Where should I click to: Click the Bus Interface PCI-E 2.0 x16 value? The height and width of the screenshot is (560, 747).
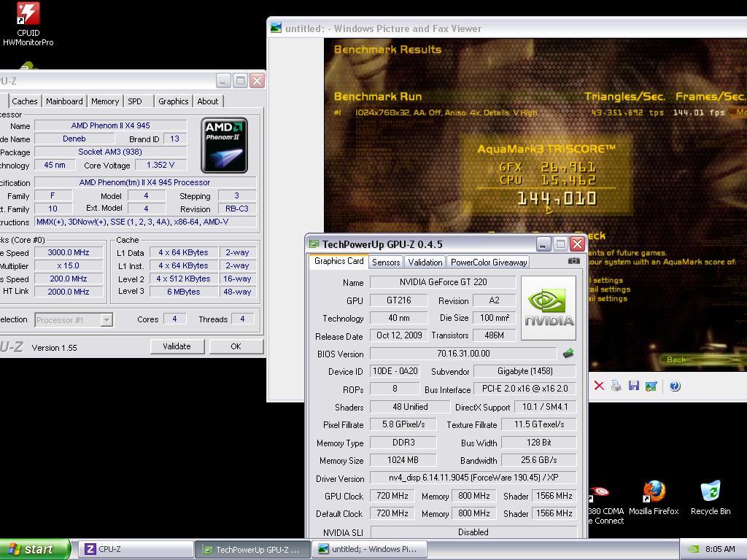point(525,389)
